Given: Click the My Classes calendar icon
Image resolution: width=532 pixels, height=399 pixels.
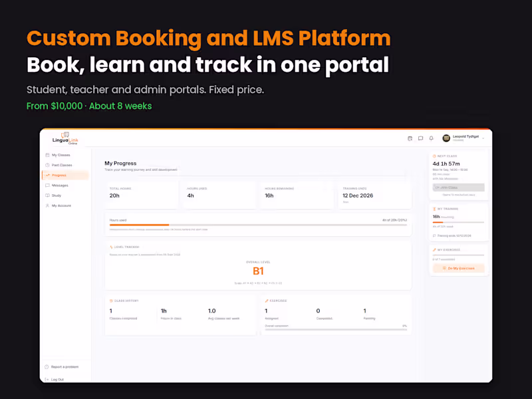Looking at the screenshot, I should point(47,155).
